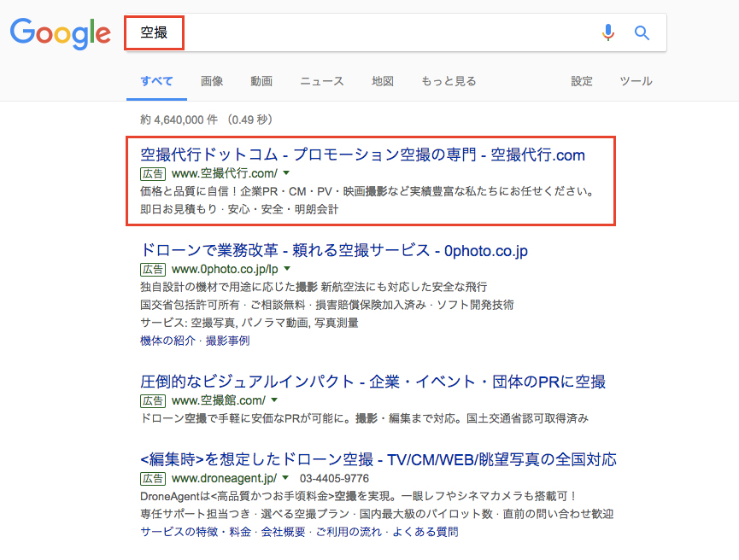Switch to the 画像 tab
739x560 pixels.
point(212,81)
